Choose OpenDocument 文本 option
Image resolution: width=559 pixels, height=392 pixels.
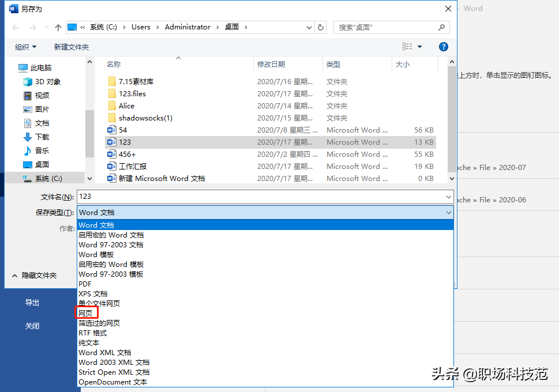[265, 382]
